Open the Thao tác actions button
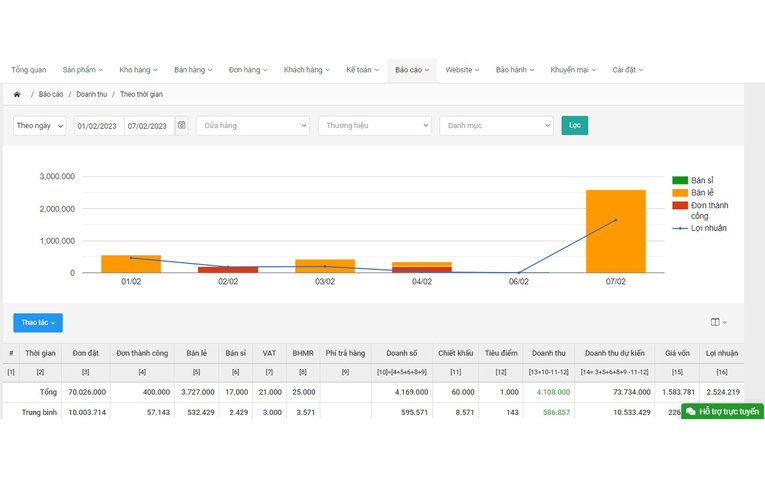 pos(38,322)
